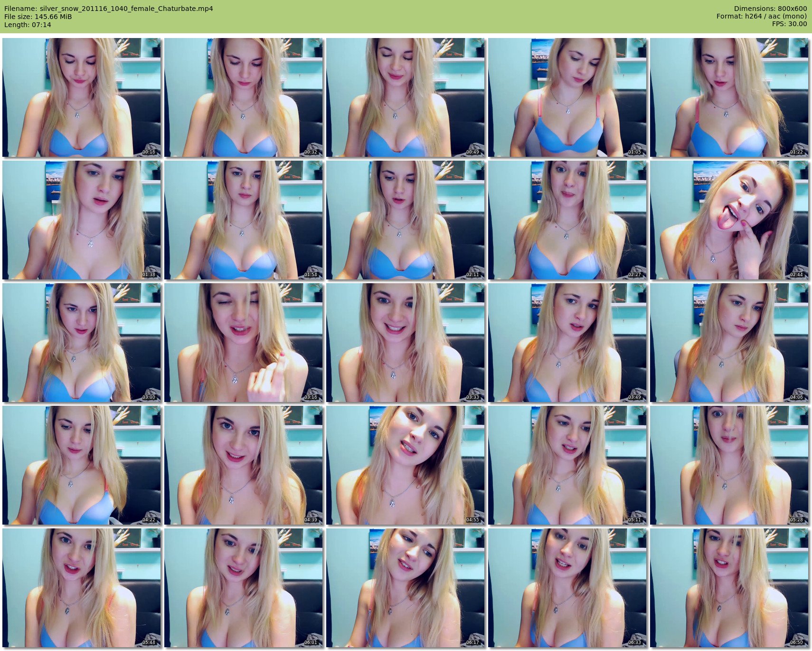
Task: View the thumbnail stamped 06:17
Action: click(406, 588)
